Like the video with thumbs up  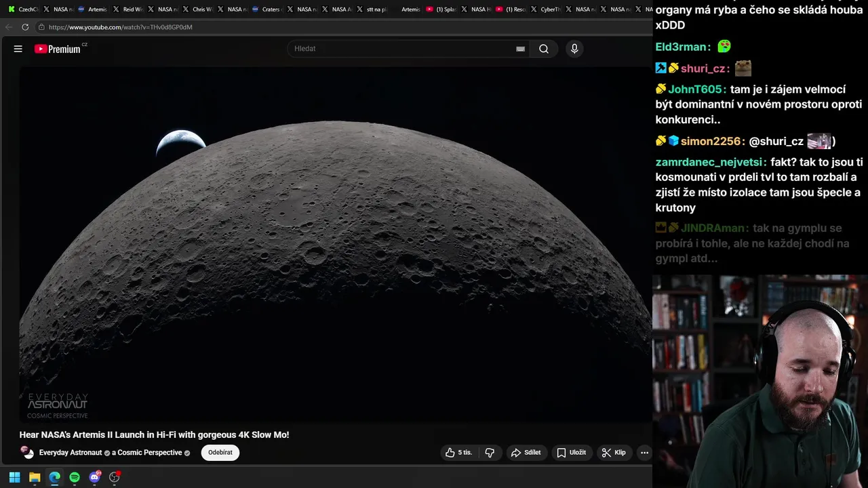458,453
